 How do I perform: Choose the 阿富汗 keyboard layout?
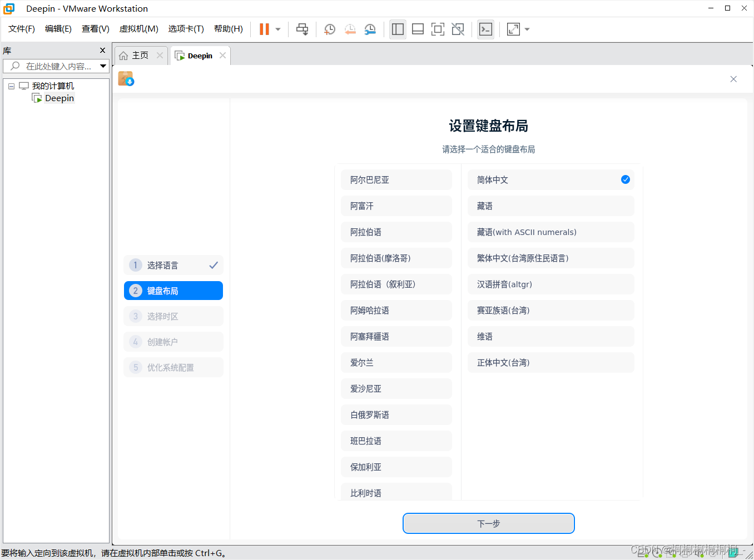pos(396,206)
